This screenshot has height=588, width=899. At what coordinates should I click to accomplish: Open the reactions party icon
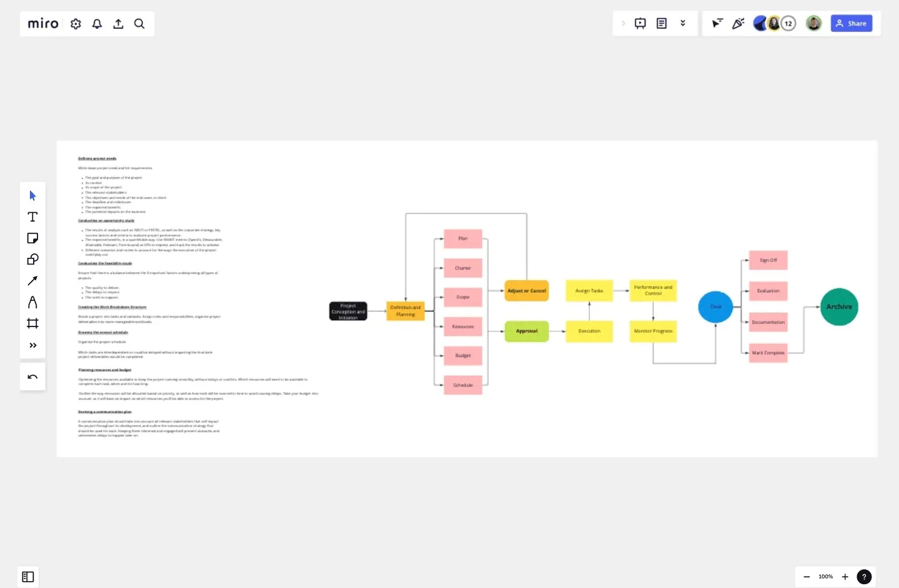click(738, 24)
